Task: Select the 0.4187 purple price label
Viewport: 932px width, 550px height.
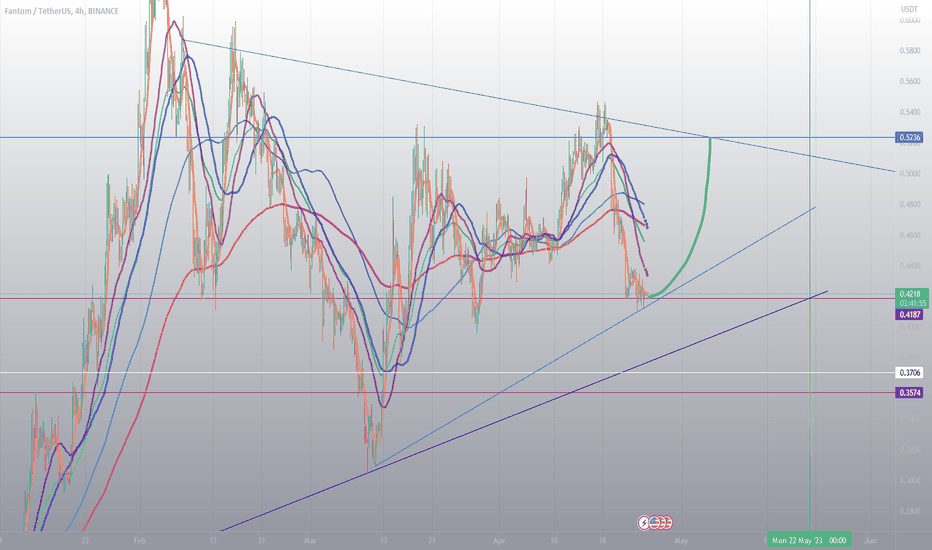Action: 909,315
